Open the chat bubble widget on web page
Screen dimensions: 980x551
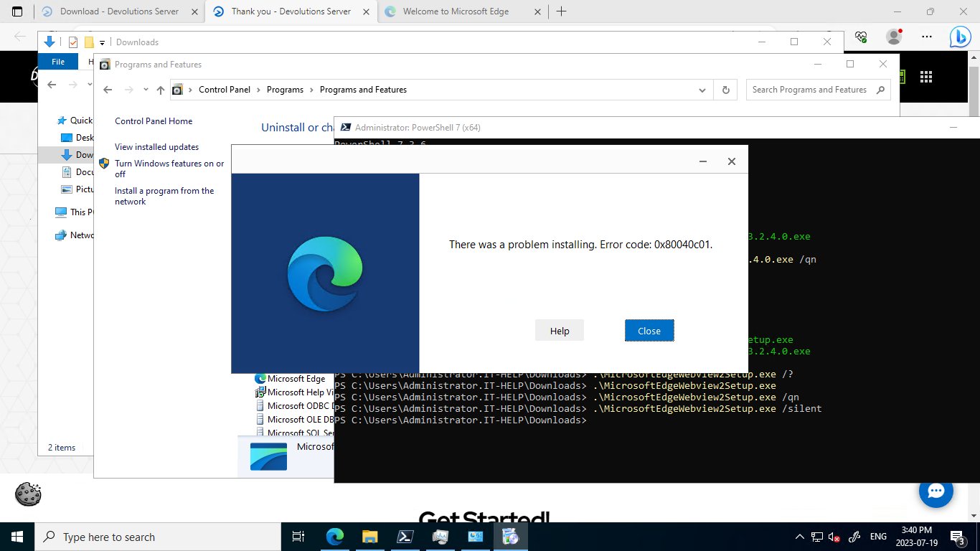pyautogui.click(x=936, y=491)
